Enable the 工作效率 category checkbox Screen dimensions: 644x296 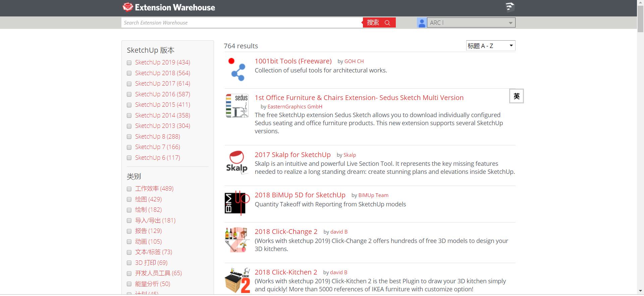coord(129,189)
